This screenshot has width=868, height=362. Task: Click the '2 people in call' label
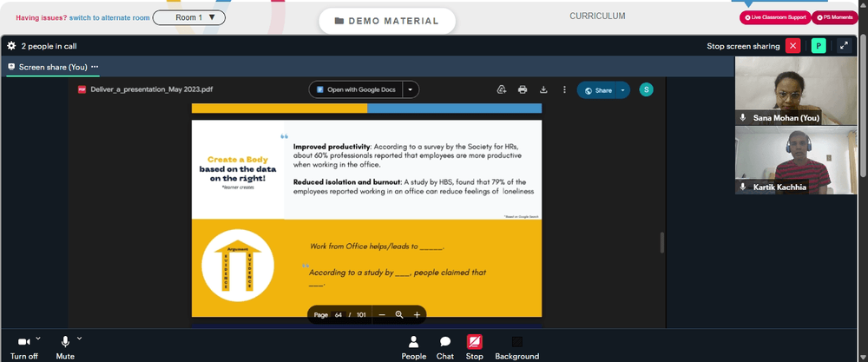pos(49,47)
